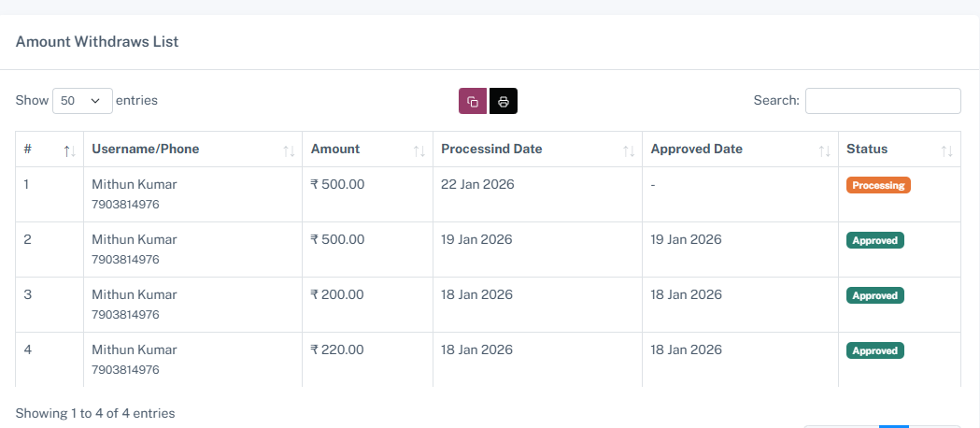Click the orange Processing status badge
This screenshot has height=428, width=980.
pyautogui.click(x=878, y=185)
